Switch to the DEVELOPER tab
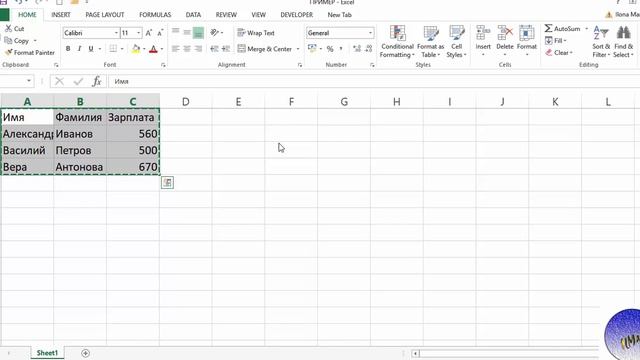The image size is (640, 360). coord(297,15)
